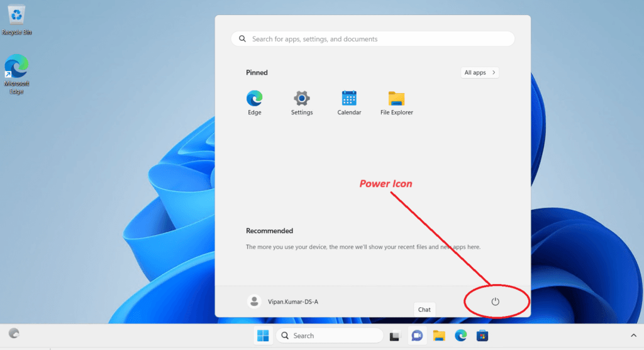Click the widgets icon at taskbar's left

coord(14,333)
